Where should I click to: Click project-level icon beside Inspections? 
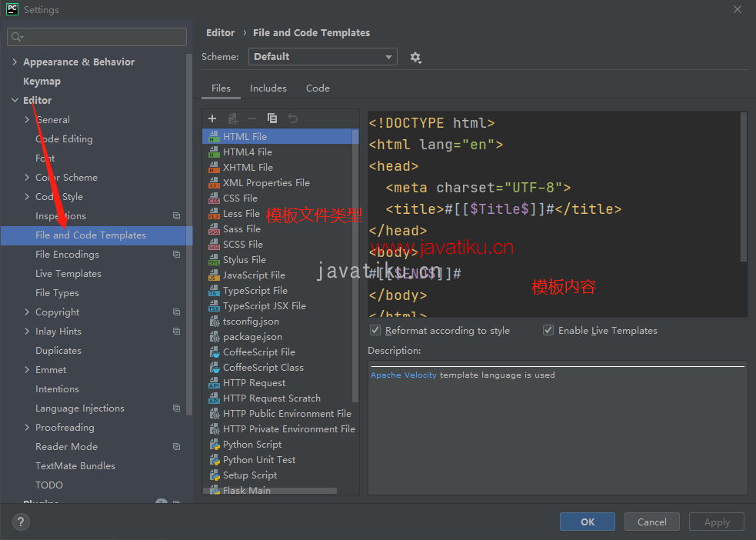click(176, 216)
